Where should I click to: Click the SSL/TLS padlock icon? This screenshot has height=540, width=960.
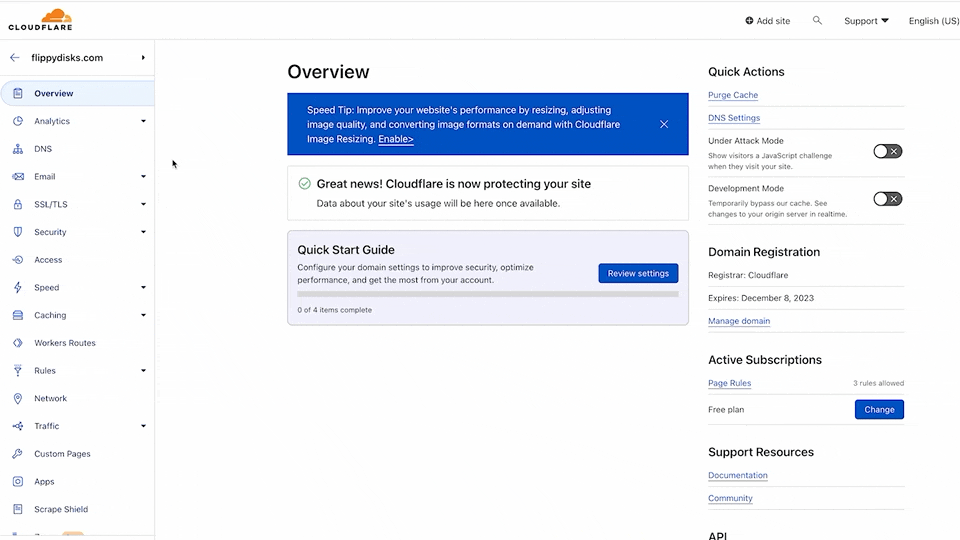[18, 204]
